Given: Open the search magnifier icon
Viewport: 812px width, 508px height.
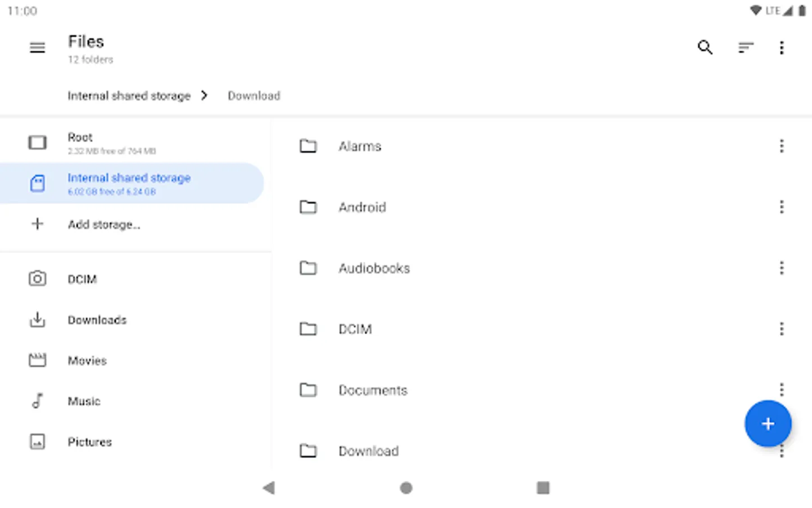Looking at the screenshot, I should point(705,47).
